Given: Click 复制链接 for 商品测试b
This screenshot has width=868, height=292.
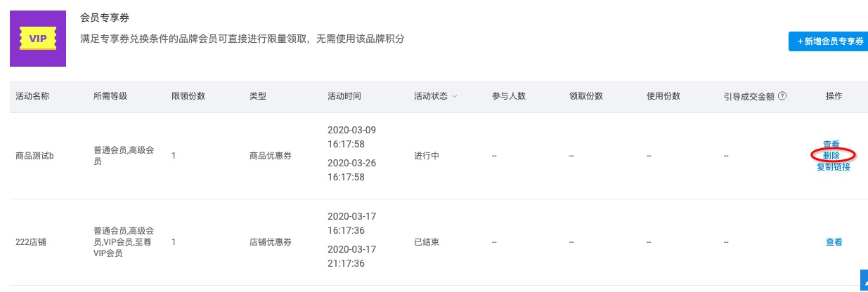Looking at the screenshot, I should 833,167.
